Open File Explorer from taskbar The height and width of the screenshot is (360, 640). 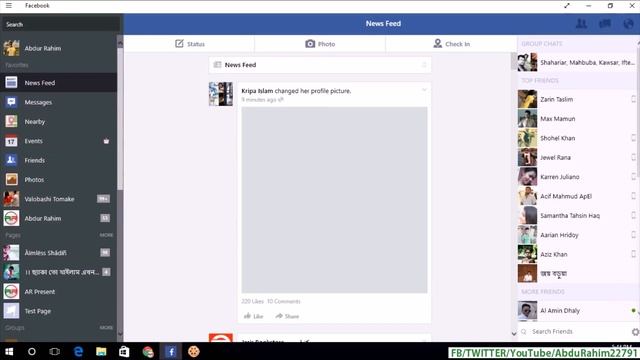click(x=101, y=351)
